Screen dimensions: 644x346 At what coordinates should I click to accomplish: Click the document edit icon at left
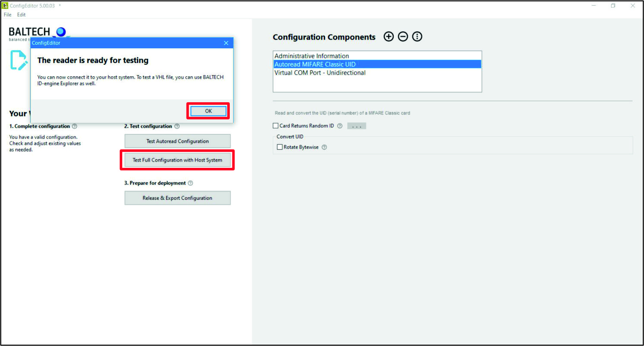(x=19, y=60)
